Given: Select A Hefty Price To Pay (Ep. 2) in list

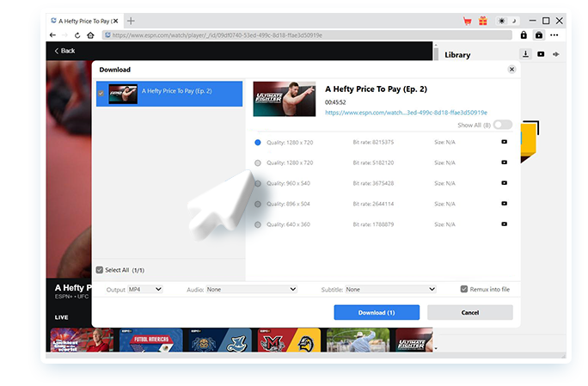Looking at the screenshot, I should click(x=169, y=94).
